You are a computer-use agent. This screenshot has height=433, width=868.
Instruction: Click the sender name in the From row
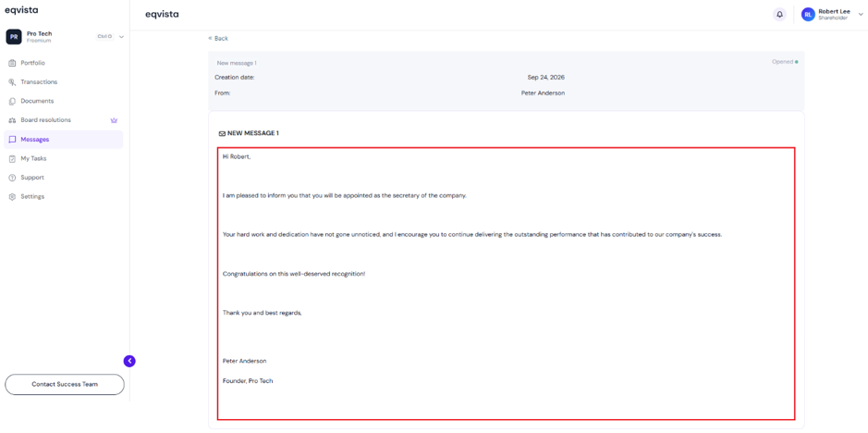pos(543,93)
